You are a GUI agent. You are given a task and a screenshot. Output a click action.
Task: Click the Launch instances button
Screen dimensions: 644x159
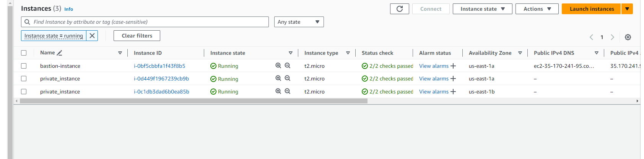tap(591, 9)
